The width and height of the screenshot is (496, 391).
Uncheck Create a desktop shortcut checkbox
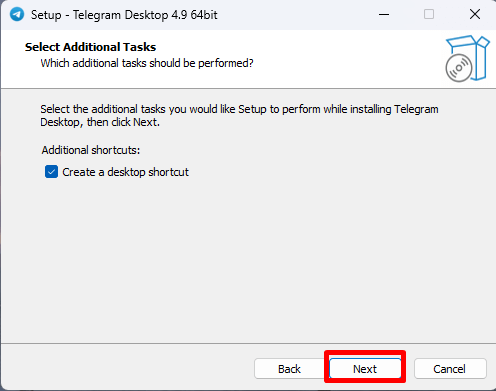pyautogui.click(x=51, y=172)
